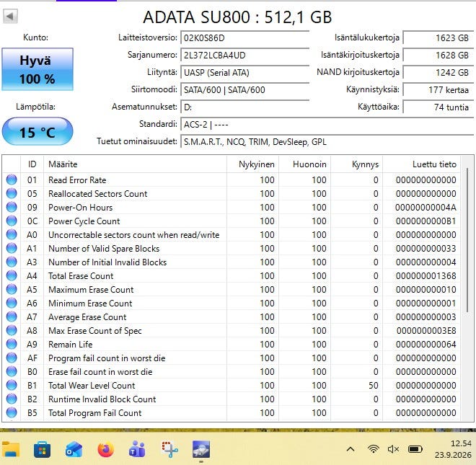Open Outlook from the taskbar
The height and width of the screenshot is (465, 476).
point(74,449)
